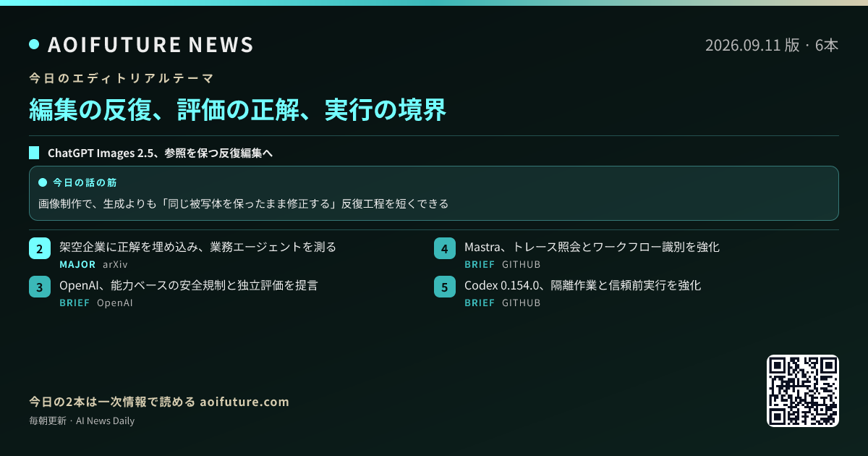
Task: Click the dot icon beside 今日の話の筋
Action: (42, 182)
